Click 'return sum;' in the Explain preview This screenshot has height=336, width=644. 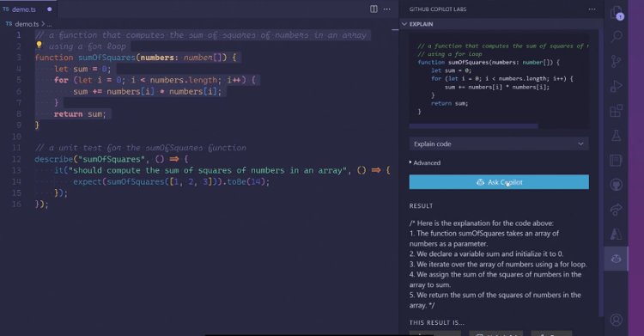[x=449, y=103]
